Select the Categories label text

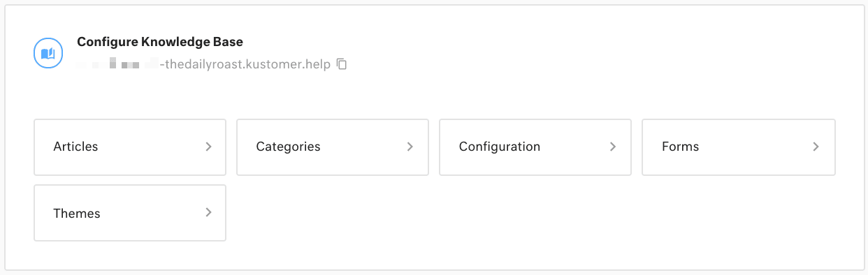pyautogui.click(x=288, y=147)
